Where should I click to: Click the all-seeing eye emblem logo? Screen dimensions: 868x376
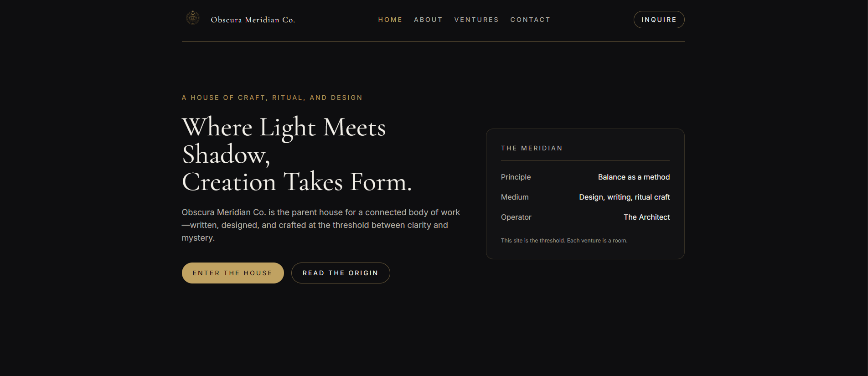click(x=193, y=18)
